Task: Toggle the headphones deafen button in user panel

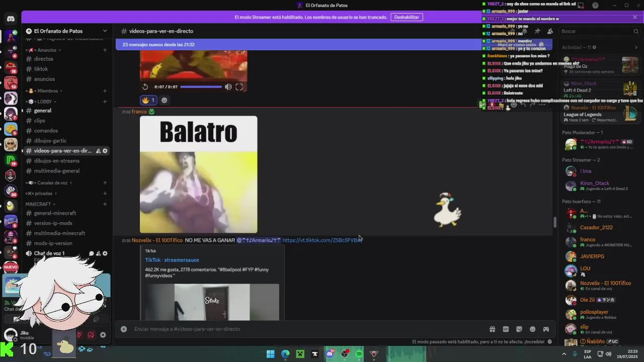Action: click(91, 335)
